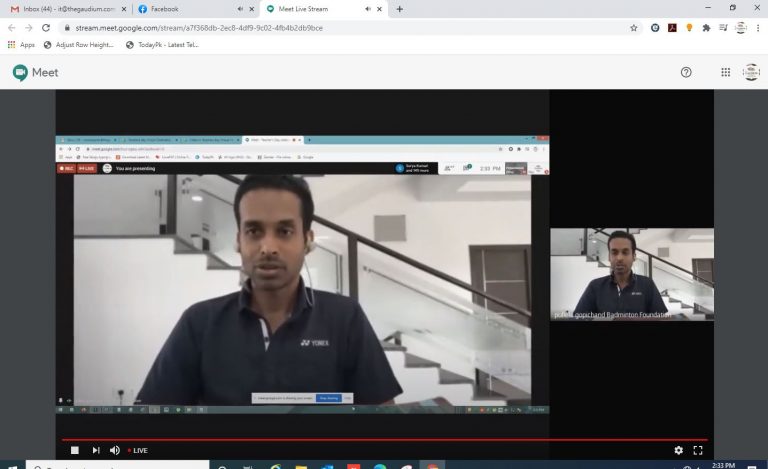Go back to the previous page
Screen dimensions: 768x469
(x=12, y=28)
